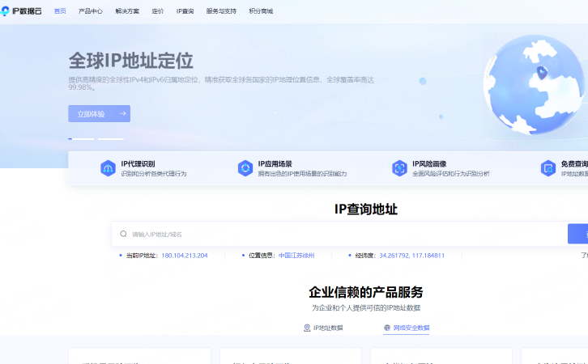
Task: Visit the 积分商城 link
Action: [261, 11]
